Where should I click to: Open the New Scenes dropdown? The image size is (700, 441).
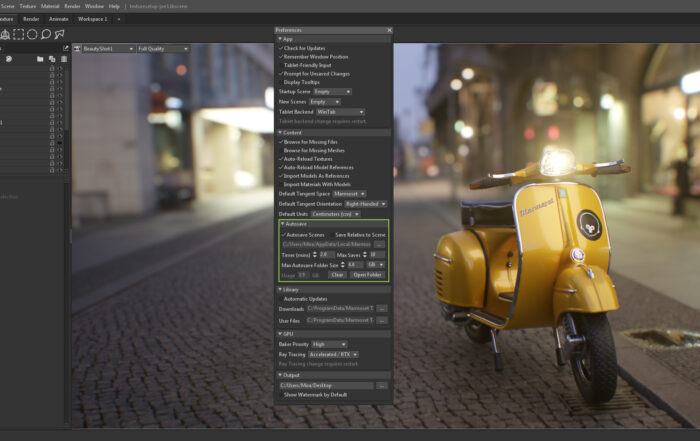pos(325,102)
